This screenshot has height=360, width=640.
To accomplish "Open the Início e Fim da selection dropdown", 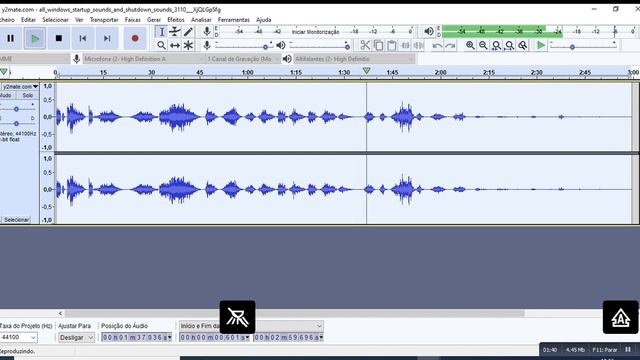I will tap(251, 326).
